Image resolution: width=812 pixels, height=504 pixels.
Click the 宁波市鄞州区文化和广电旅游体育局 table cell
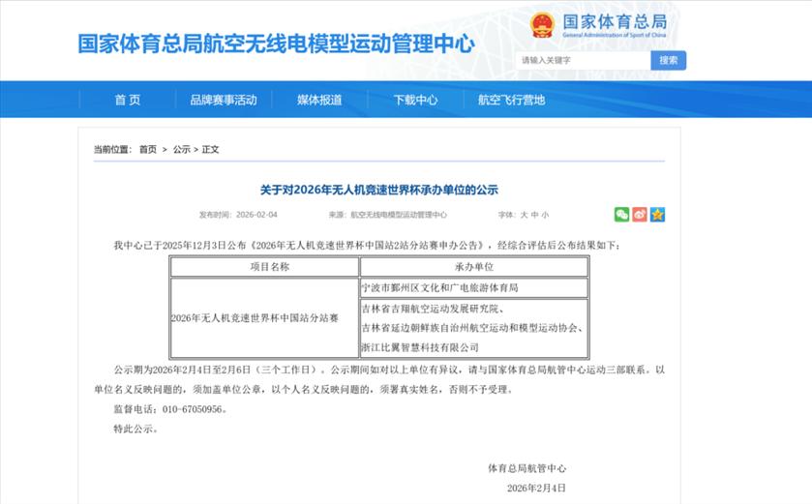pos(439,288)
